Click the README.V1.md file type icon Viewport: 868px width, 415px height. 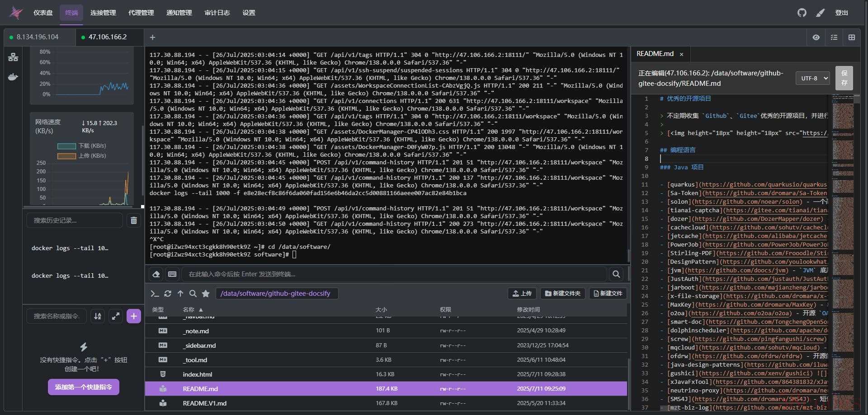pos(163,403)
